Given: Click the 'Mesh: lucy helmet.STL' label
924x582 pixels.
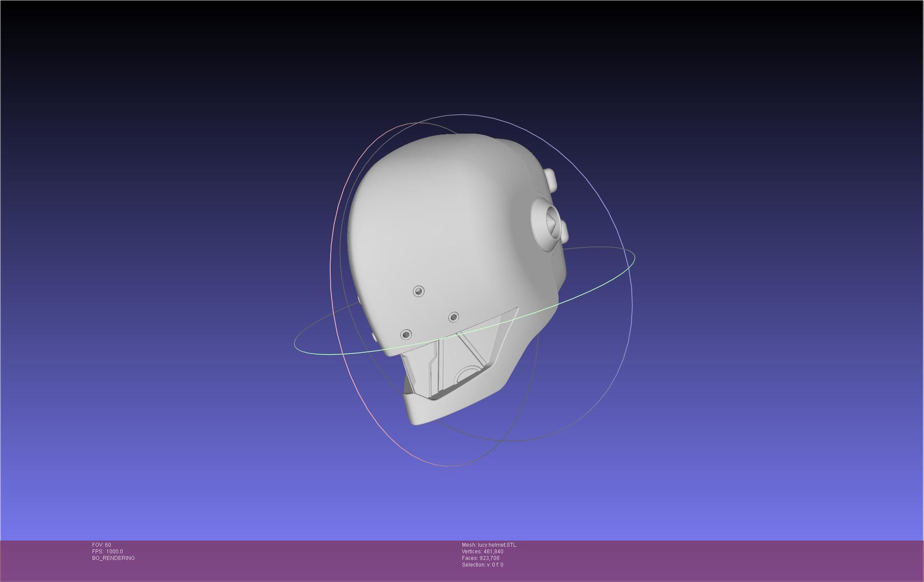Looking at the screenshot, I should (489, 545).
